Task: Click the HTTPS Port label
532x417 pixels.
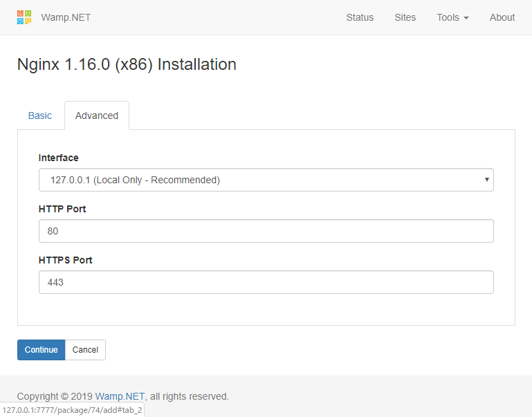Action: [x=65, y=260]
